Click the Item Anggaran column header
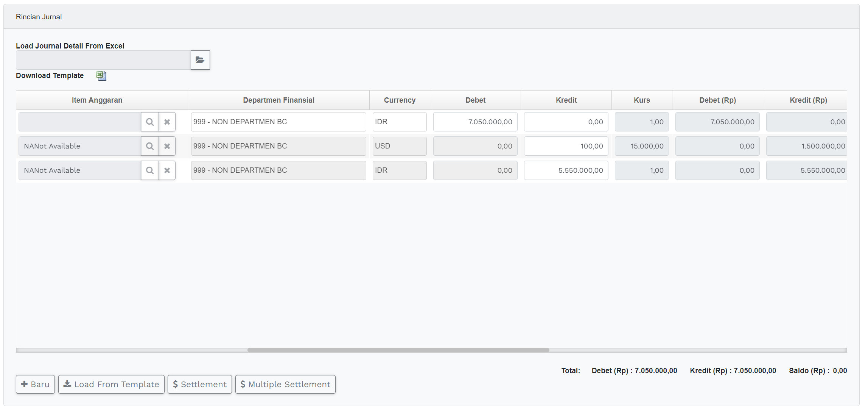Viewport: 868px width, 408px height. pyautogui.click(x=97, y=100)
